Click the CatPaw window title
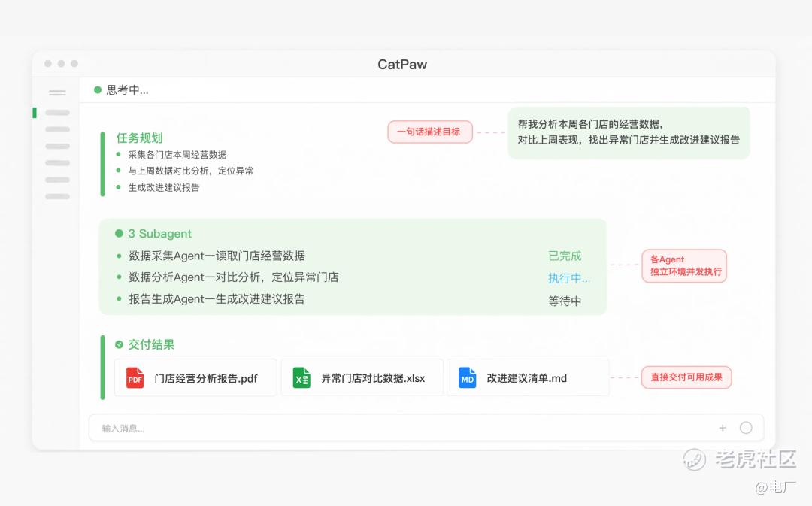The image size is (812, 506). click(x=402, y=64)
